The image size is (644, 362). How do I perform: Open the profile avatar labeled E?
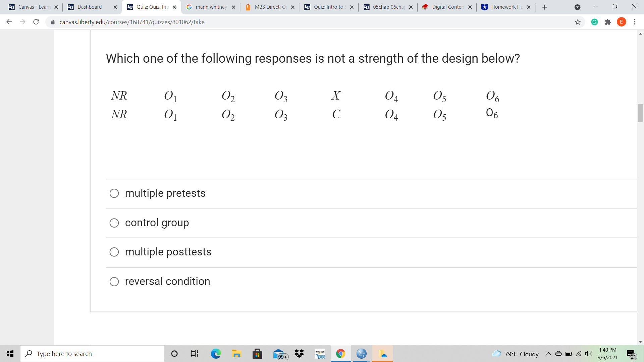click(622, 22)
